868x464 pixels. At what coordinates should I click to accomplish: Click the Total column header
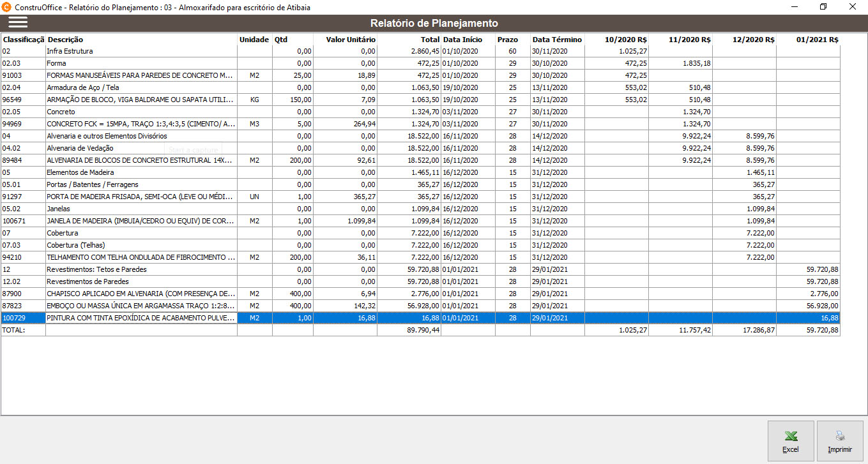point(409,40)
